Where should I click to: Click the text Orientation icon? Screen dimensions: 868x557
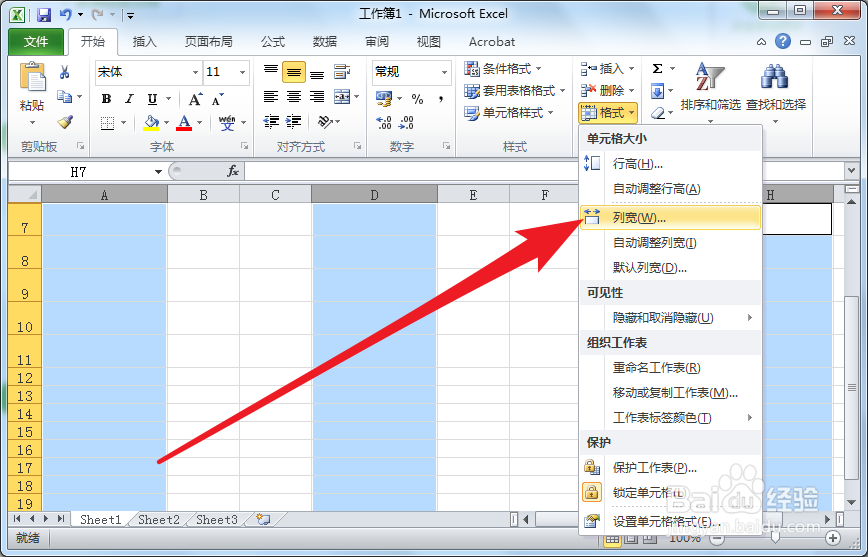325,121
